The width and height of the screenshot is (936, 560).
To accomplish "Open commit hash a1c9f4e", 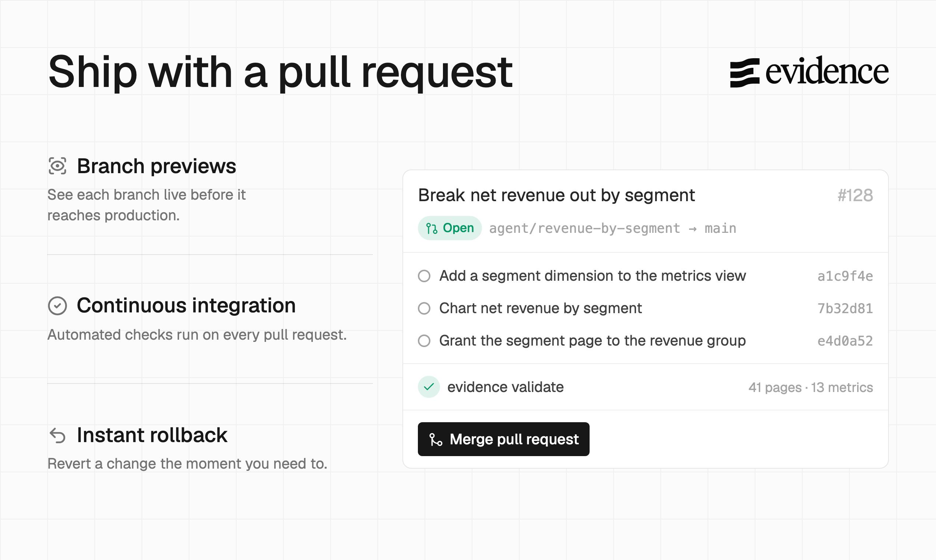I will pyautogui.click(x=845, y=276).
